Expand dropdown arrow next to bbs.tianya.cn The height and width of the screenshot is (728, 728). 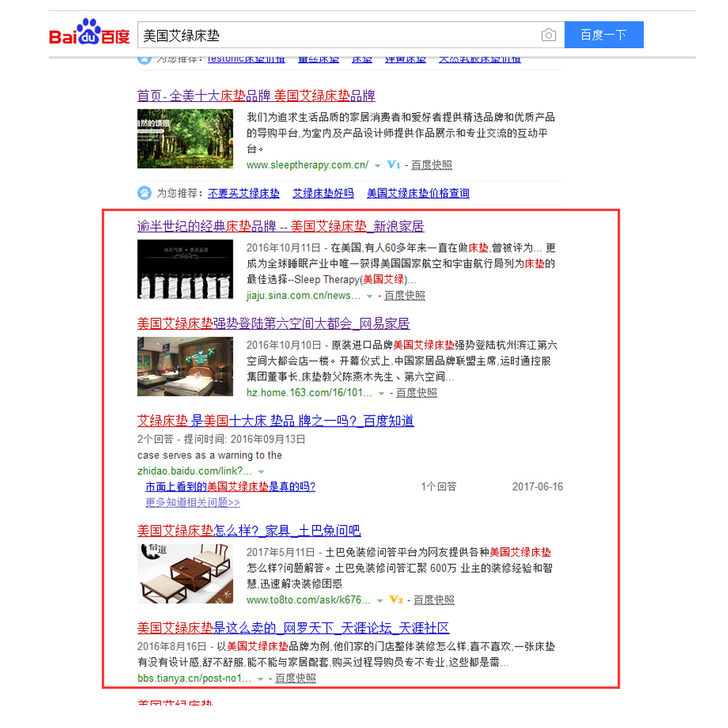(261, 680)
